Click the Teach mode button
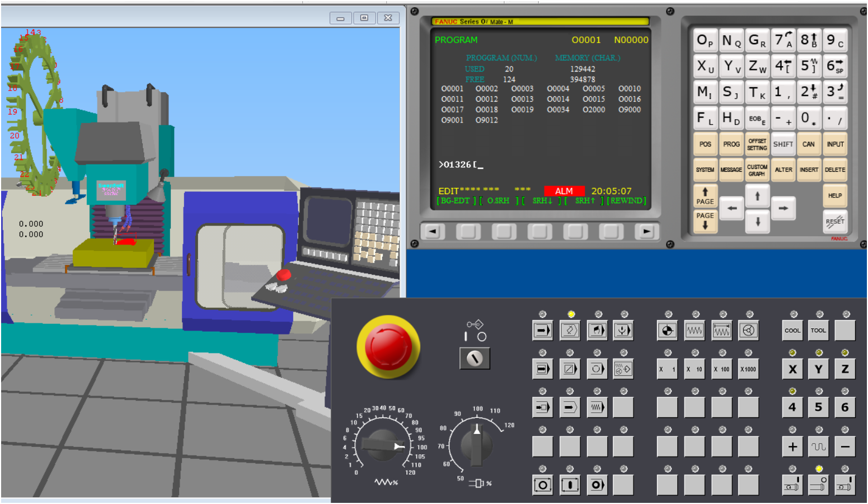This screenshot has width=868, height=504. (623, 369)
